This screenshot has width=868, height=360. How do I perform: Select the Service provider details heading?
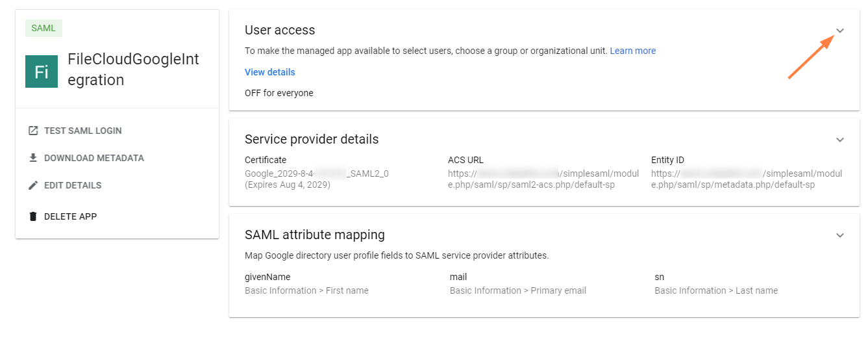click(x=312, y=139)
